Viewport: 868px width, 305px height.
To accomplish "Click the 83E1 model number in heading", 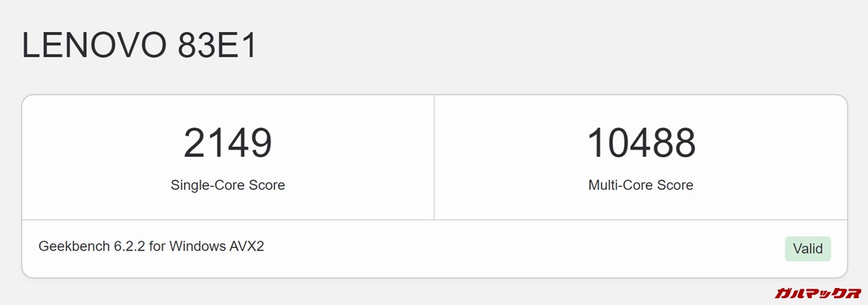I will (x=217, y=46).
